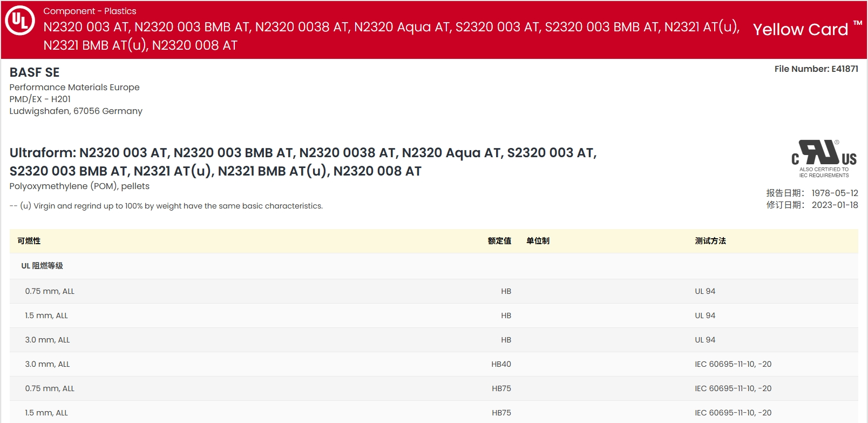Click 'UL 94' method in 1.5 mm row
This screenshot has height=423, width=868.
point(705,315)
